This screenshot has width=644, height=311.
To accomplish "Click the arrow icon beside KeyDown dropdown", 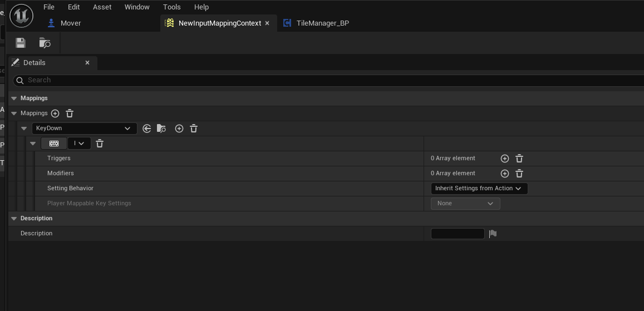I will [x=147, y=129].
